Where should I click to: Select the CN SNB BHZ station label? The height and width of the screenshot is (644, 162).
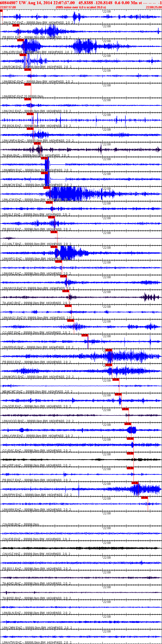point(21,524)
